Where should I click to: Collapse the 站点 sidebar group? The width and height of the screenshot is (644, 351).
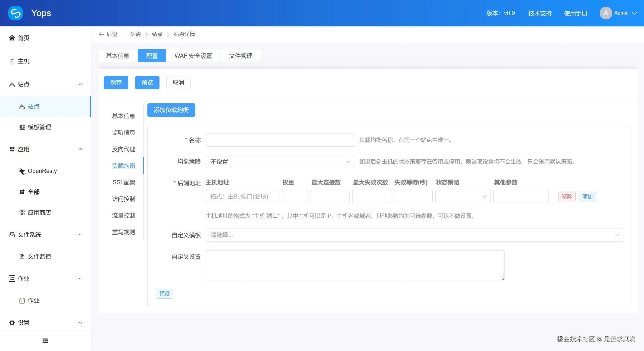80,84
